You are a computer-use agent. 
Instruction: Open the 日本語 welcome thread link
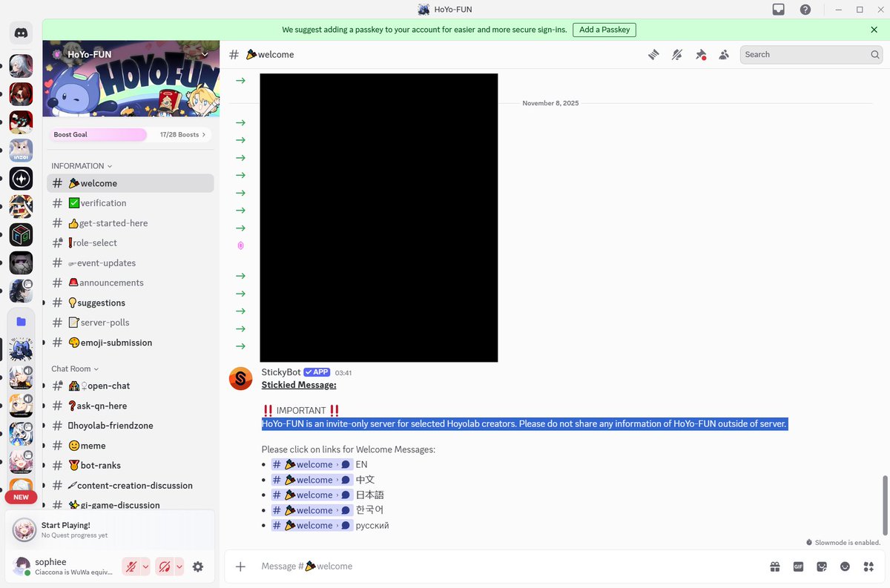pyautogui.click(x=311, y=495)
